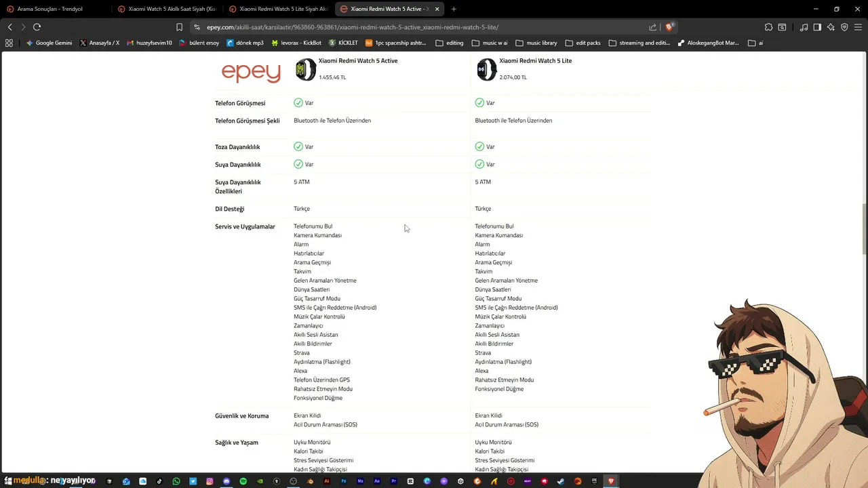Open the music note playlist icon
This screenshot has width=868, height=488.
804,27
